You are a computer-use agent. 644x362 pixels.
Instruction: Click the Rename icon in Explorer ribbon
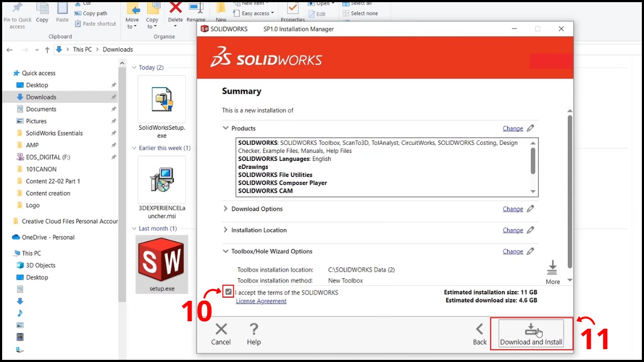pos(196,8)
